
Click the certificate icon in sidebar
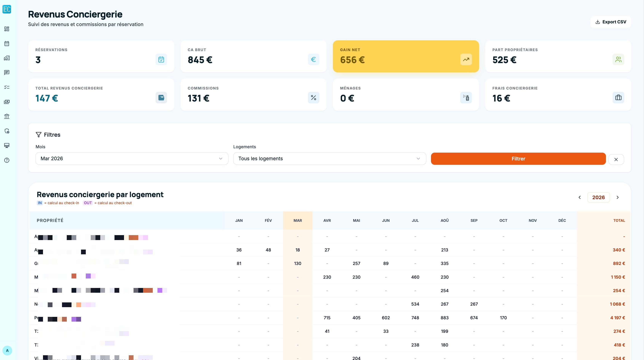pyautogui.click(x=7, y=145)
